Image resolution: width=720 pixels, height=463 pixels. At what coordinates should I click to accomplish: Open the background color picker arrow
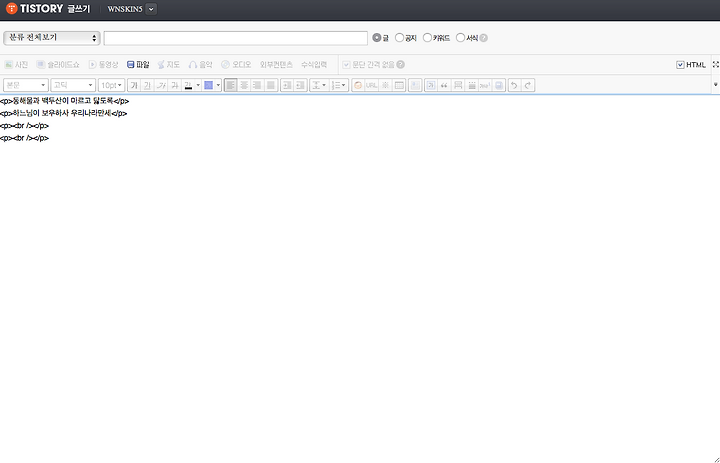point(218,85)
